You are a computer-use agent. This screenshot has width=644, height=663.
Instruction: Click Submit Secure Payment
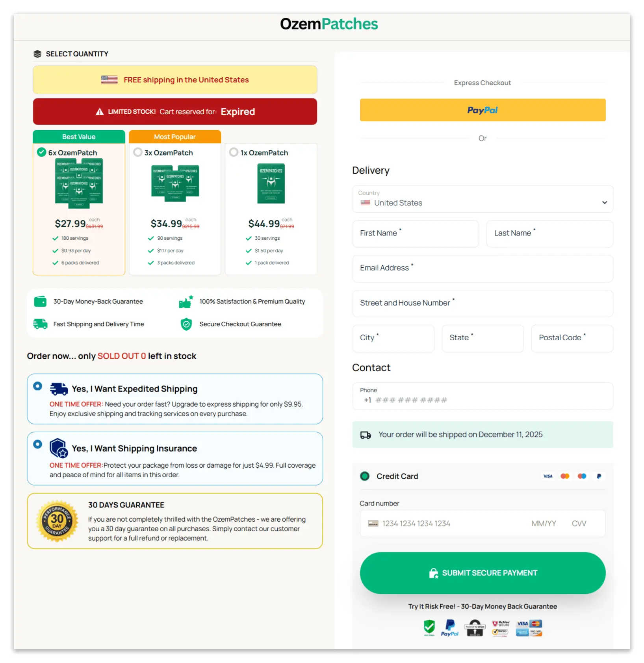pos(483,573)
